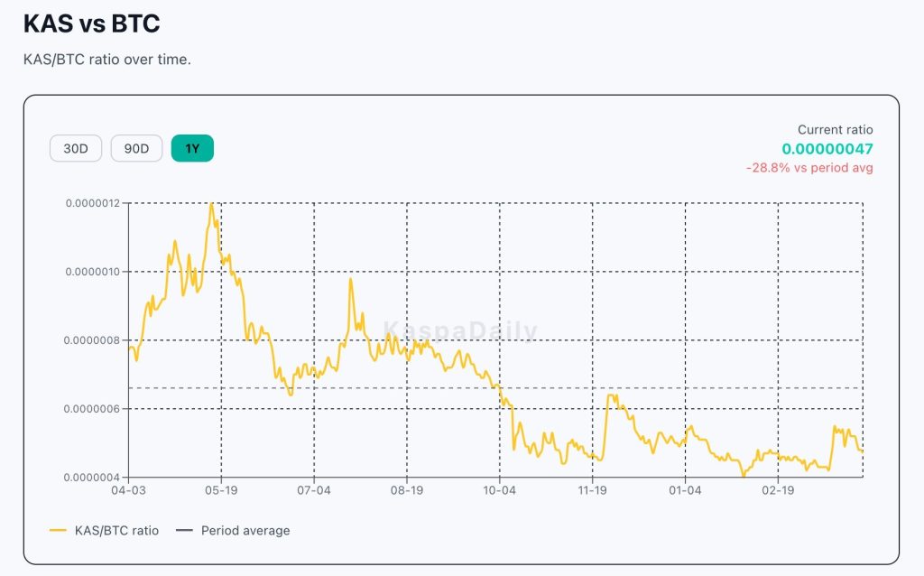Select the 30D time range button

coord(76,149)
